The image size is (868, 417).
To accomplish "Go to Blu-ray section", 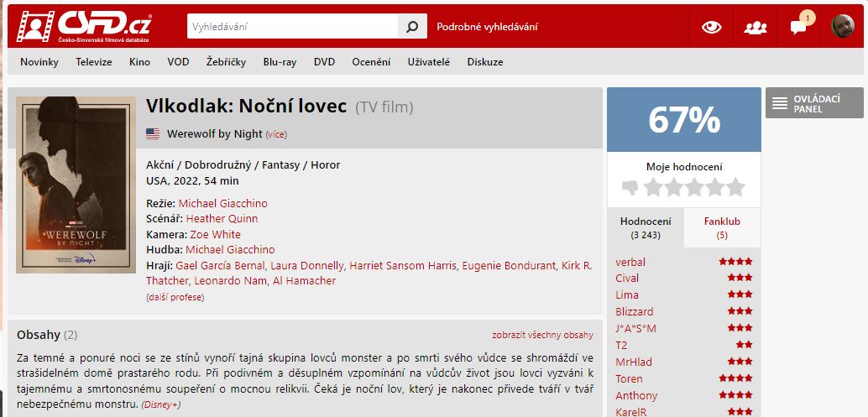I will pos(280,62).
